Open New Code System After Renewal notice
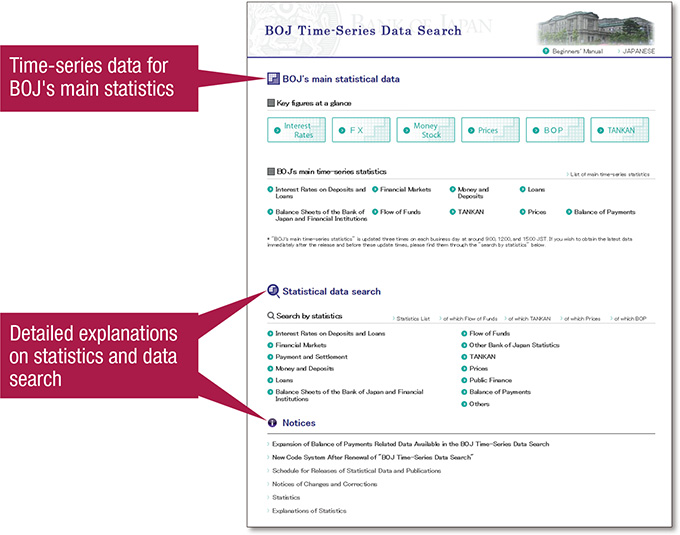The height and width of the screenshot is (535, 680). tap(371, 457)
